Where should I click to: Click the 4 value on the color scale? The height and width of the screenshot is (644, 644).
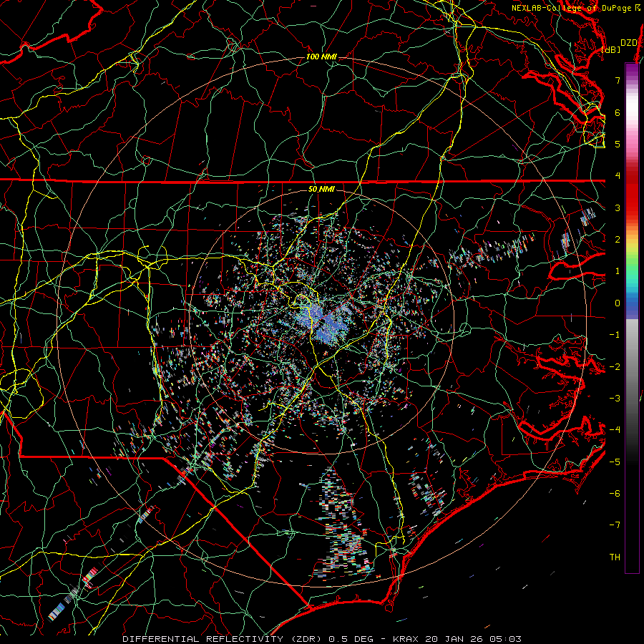tap(618, 176)
